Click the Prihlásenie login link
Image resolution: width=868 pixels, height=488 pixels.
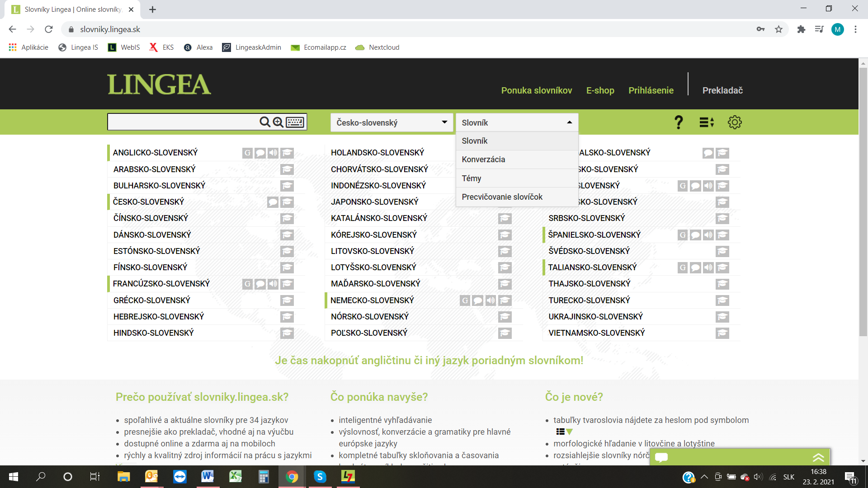click(x=651, y=90)
